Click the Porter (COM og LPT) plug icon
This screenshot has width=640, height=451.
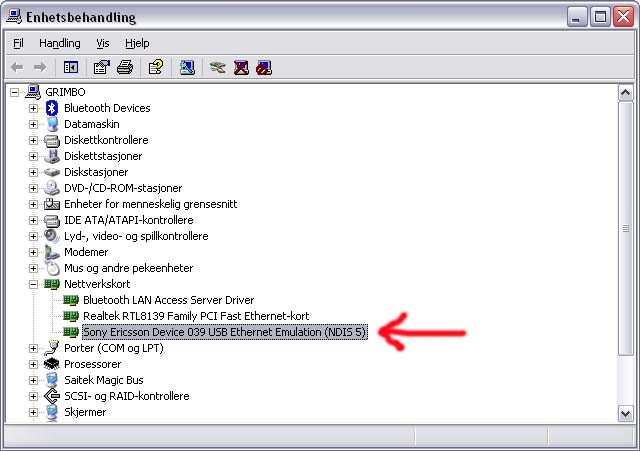point(52,348)
